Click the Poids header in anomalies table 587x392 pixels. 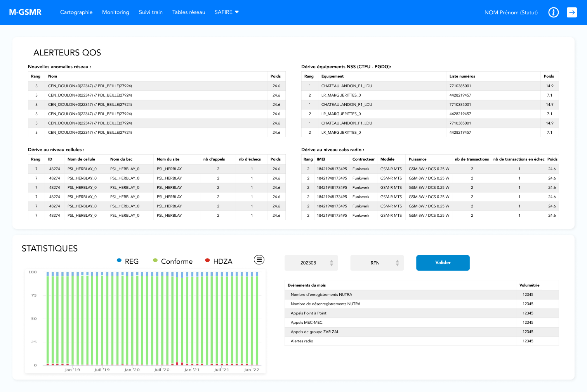tap(276, 76)
